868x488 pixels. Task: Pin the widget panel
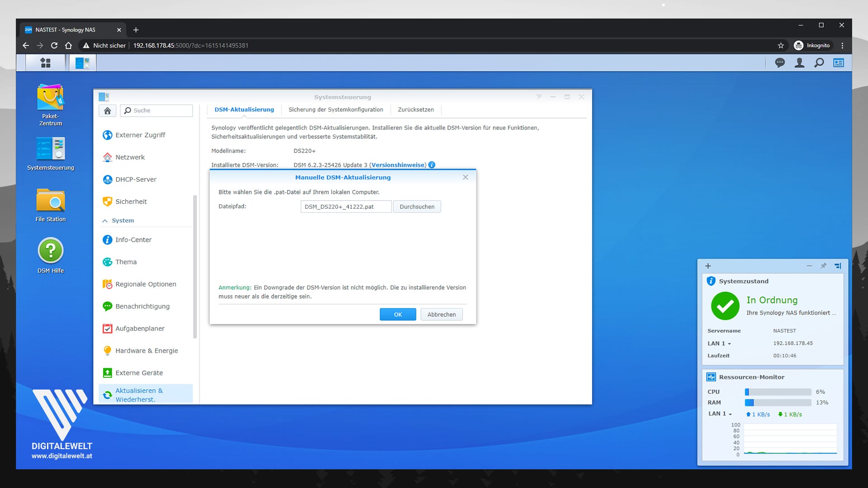point(823,266)
